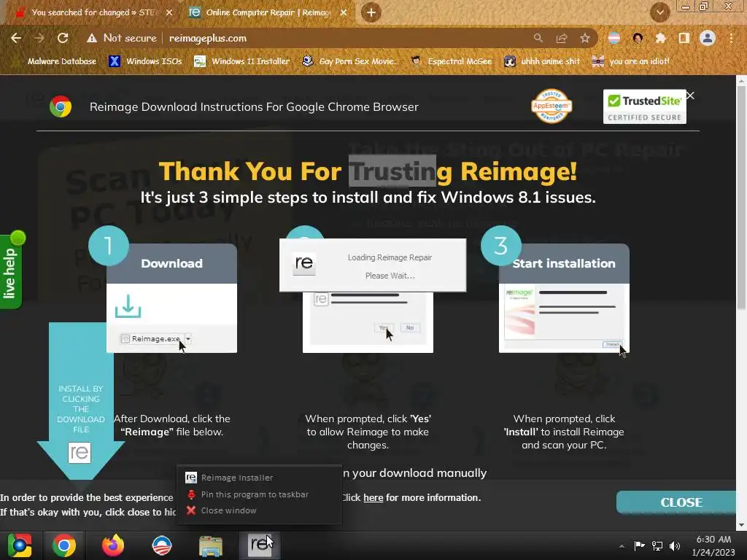The image size is (747, 560).
Task: Open the live help side tab
Action: 11,272
